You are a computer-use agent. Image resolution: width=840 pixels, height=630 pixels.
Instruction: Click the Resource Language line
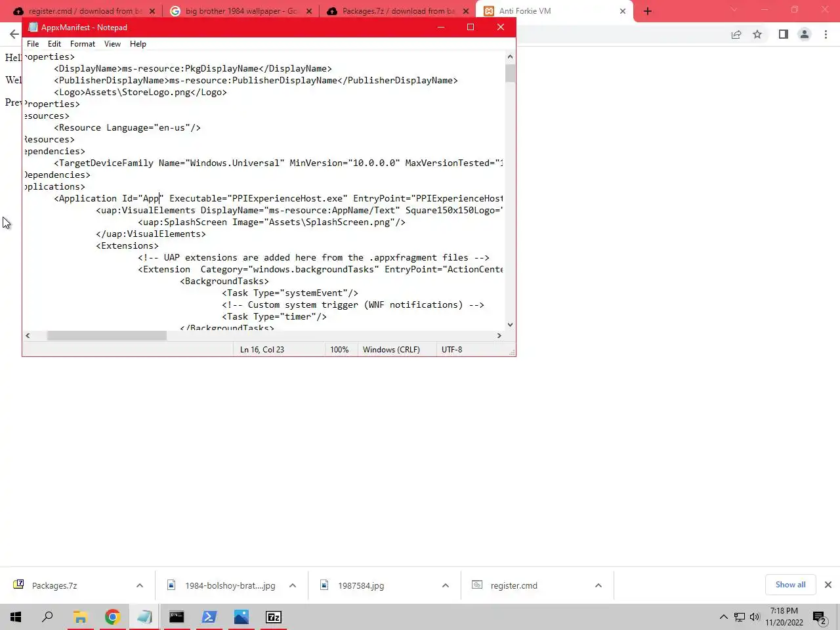[127, 127]
